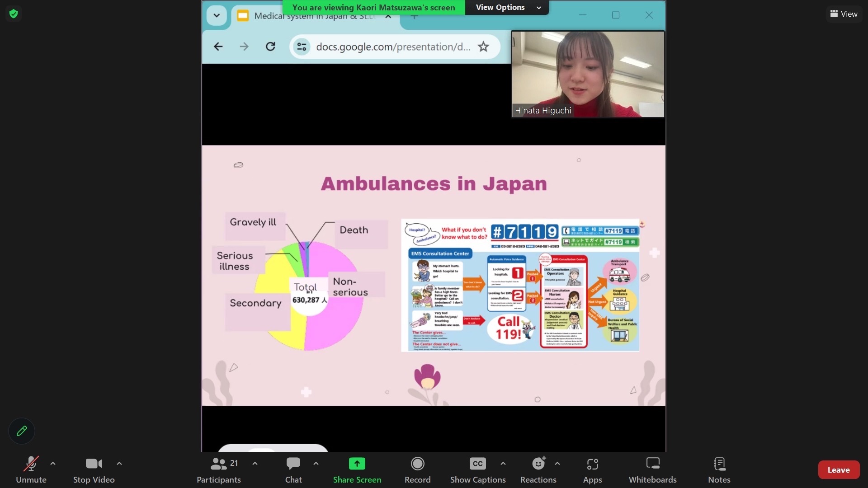
Task: Click the Share Screen icon
Action: (357, 464)
